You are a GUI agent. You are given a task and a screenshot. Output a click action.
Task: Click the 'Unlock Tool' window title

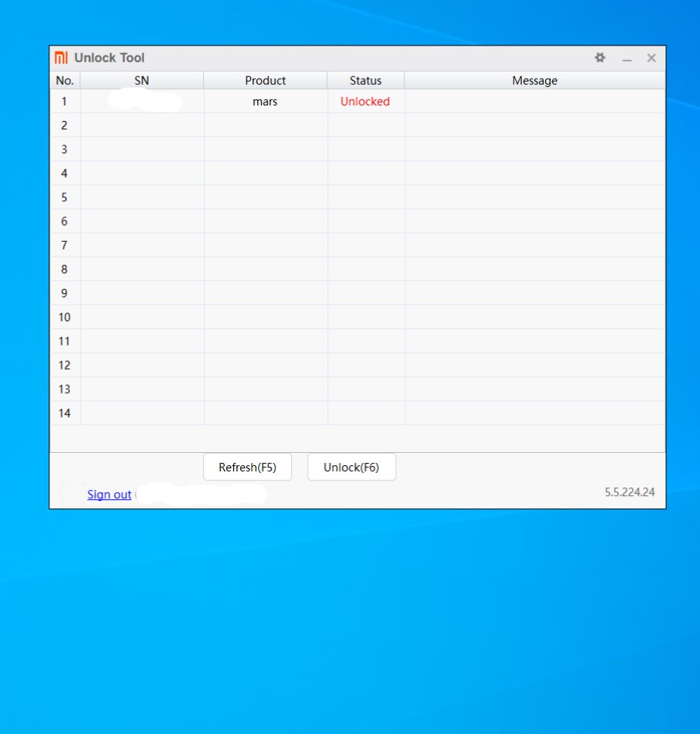tap(109, 58)
